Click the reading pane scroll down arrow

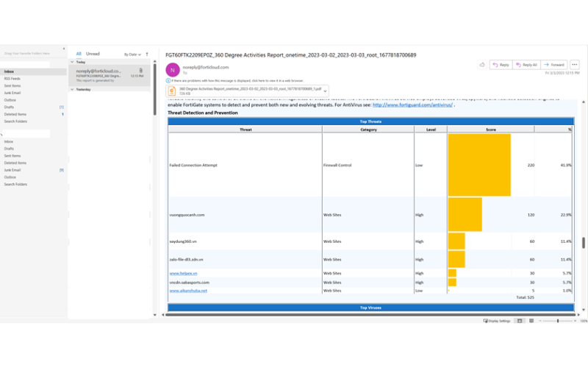584,310
